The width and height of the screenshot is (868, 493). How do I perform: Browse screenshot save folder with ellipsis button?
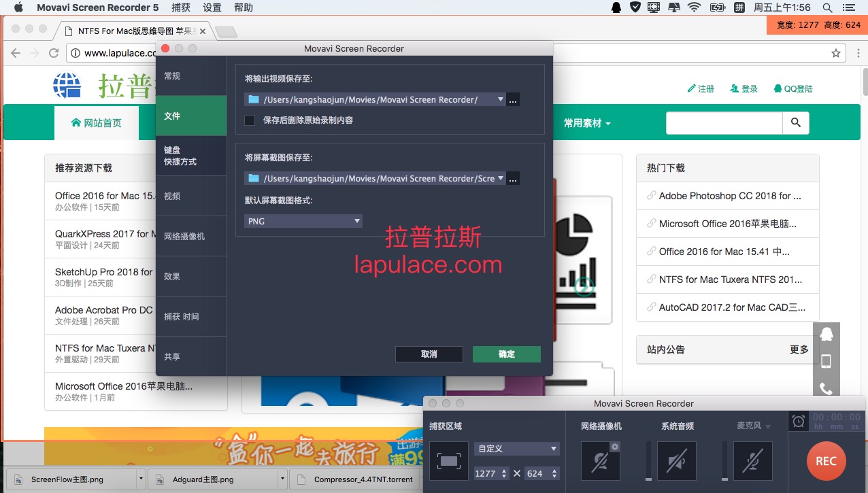tap(514, 179)
